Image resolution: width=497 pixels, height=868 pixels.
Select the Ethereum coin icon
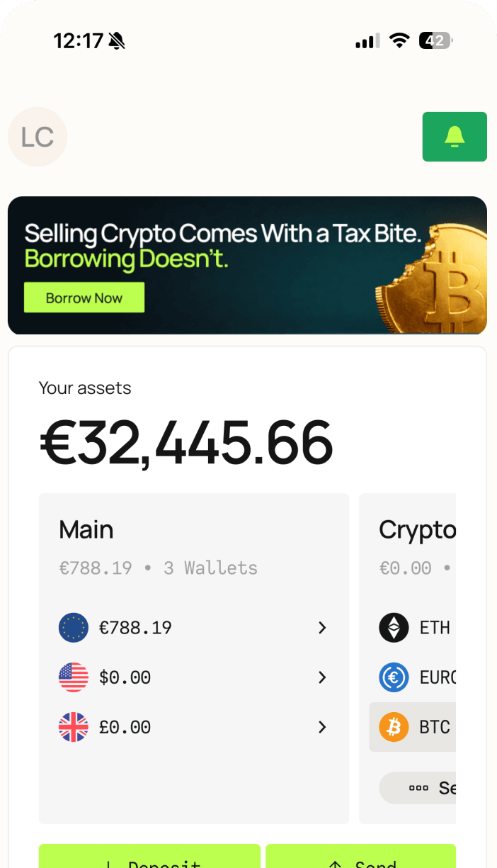pos(394,627)
